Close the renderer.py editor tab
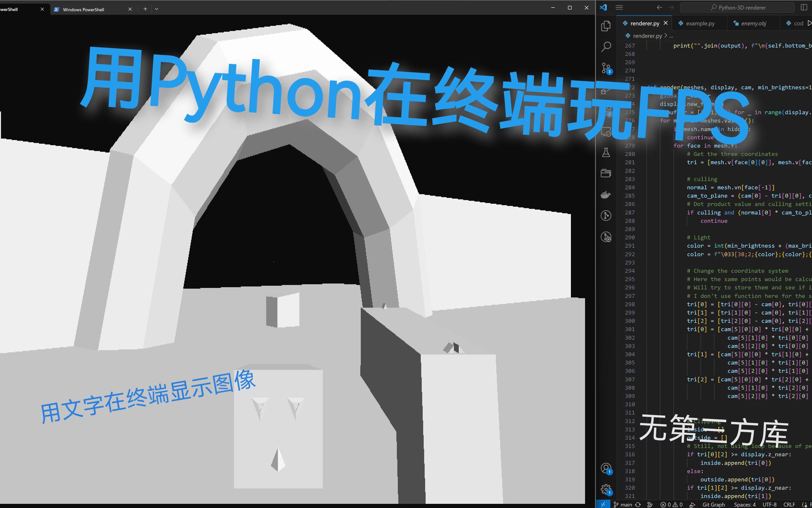This screenshot has width=812, height=508. tap(666, 23)
